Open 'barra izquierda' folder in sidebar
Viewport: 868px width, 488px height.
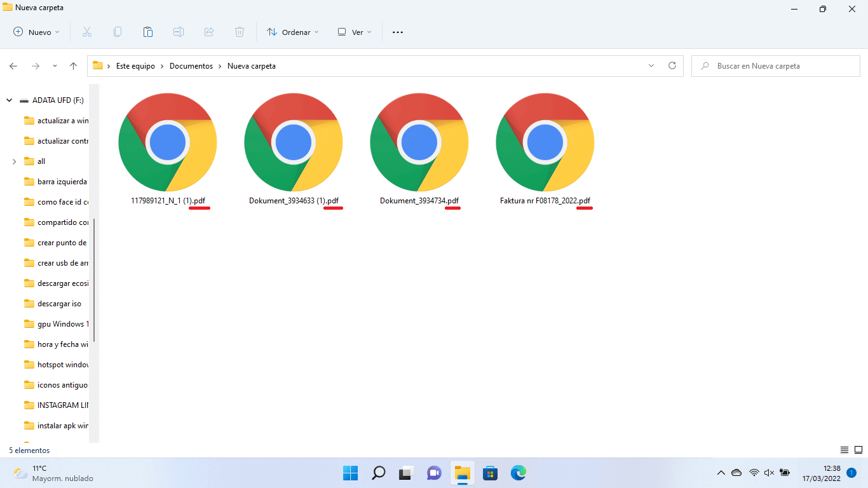56,182
